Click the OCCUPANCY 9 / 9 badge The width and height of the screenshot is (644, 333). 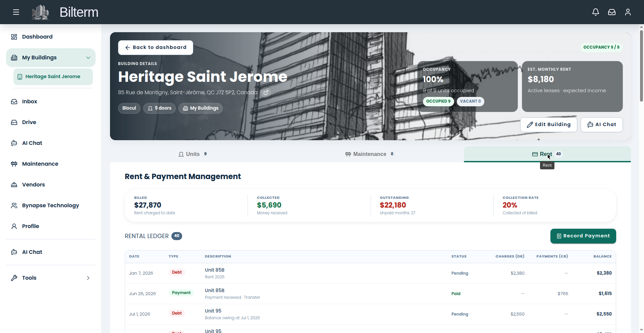point(601,47)
